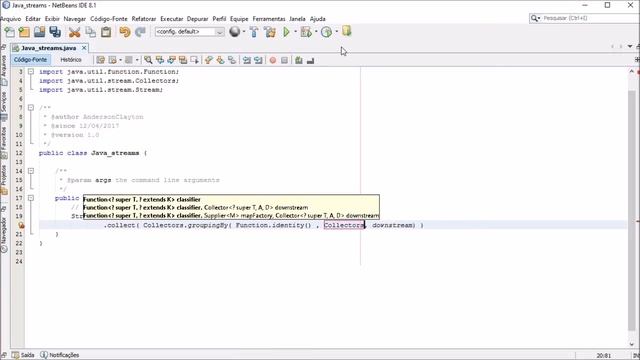Click the Redo arrow icon
Viewport: 640px width, 360px height.
pyautogui.click(x=140, y=32)
